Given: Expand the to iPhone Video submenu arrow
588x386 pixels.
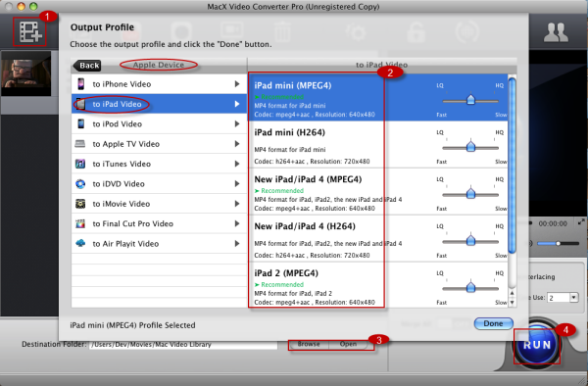Looking at the screenshot, I should [x=237, y=84].
